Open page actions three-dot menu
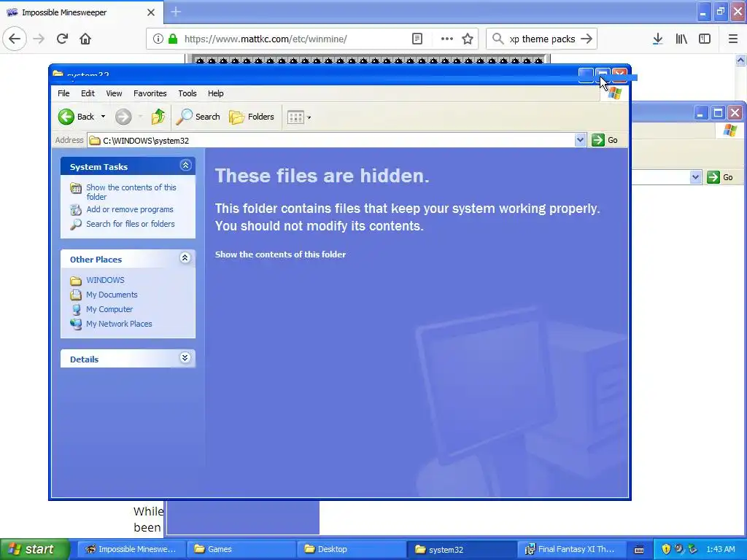 [x=446, y=39]
